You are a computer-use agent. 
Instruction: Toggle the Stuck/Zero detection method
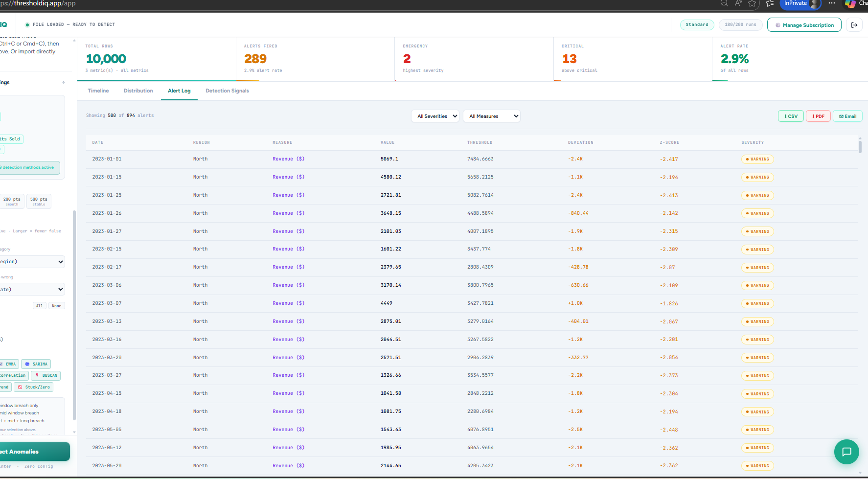[x=33, y=387]
